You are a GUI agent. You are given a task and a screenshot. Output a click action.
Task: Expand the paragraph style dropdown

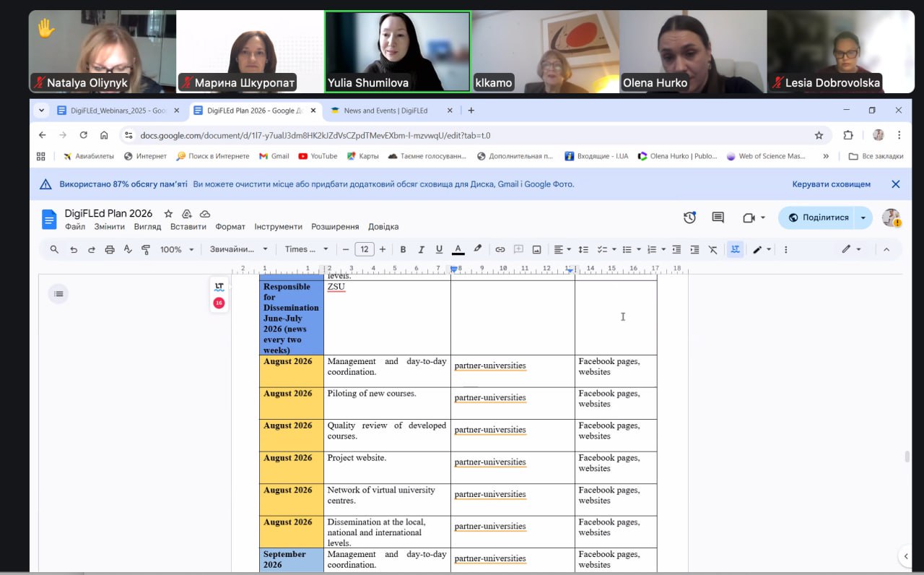tap(238, 249)
